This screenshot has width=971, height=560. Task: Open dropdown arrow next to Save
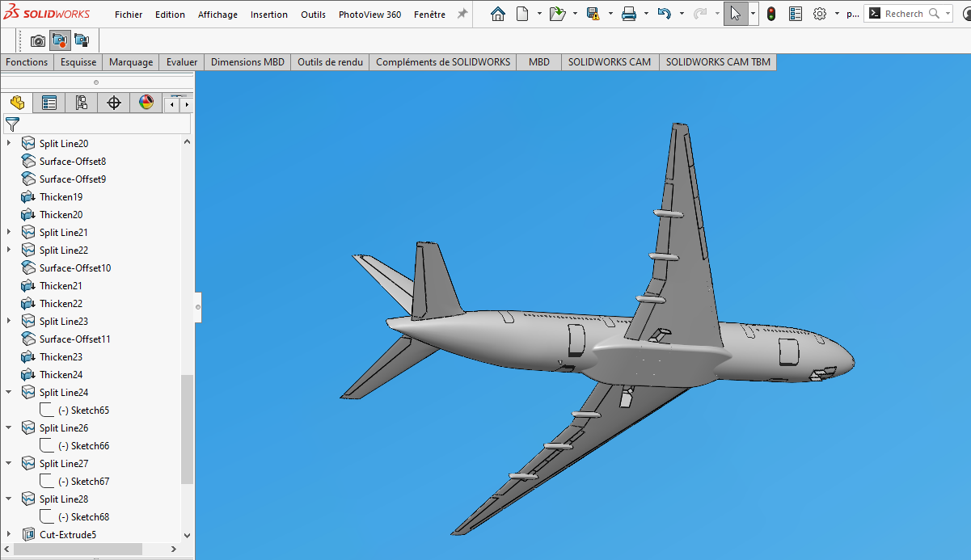(x=610, y=14)
